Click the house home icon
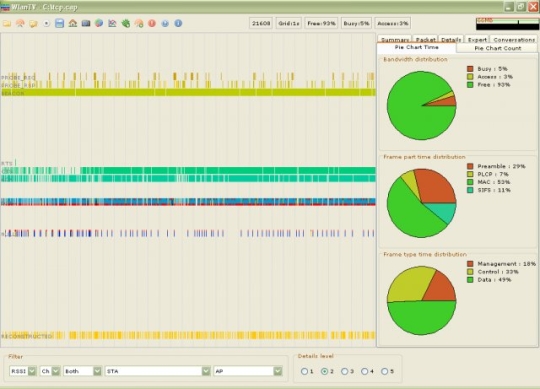The height and width of the screenshot is (389, 540). click(x=73, y=23)
